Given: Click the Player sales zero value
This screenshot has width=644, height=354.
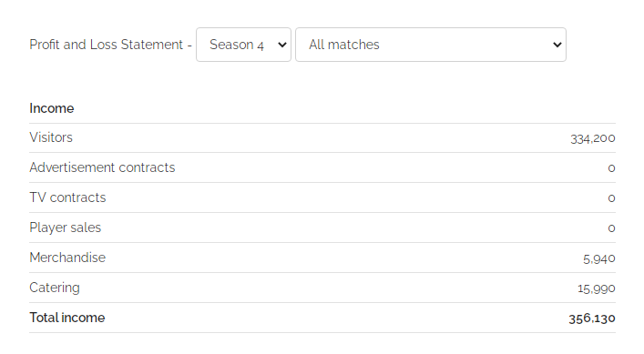Looking at the screenshot, I should pyautogui.click(x=611, y=228).
